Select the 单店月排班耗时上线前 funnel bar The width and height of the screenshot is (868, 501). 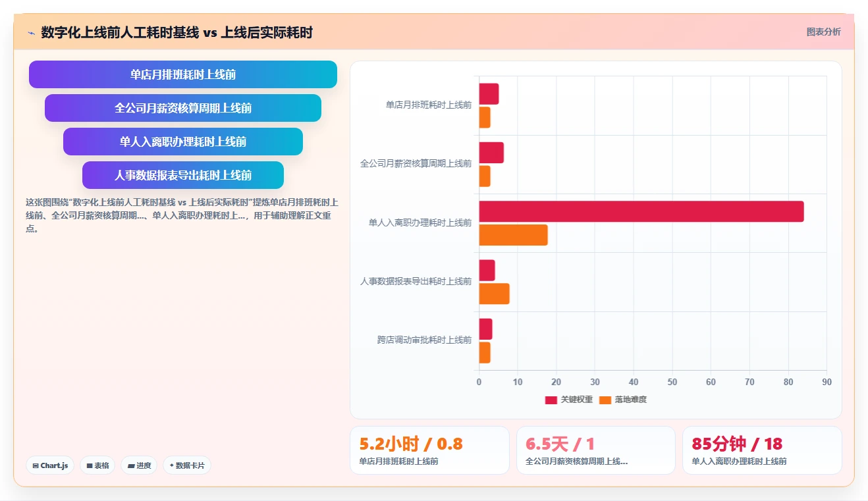tap(183, 74)
